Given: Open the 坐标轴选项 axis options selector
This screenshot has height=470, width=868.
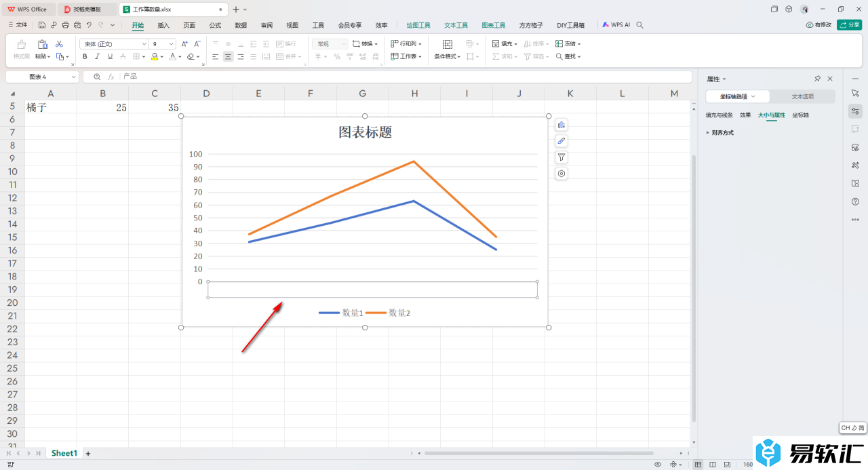Looking at the screenshot, I should 738,96.
